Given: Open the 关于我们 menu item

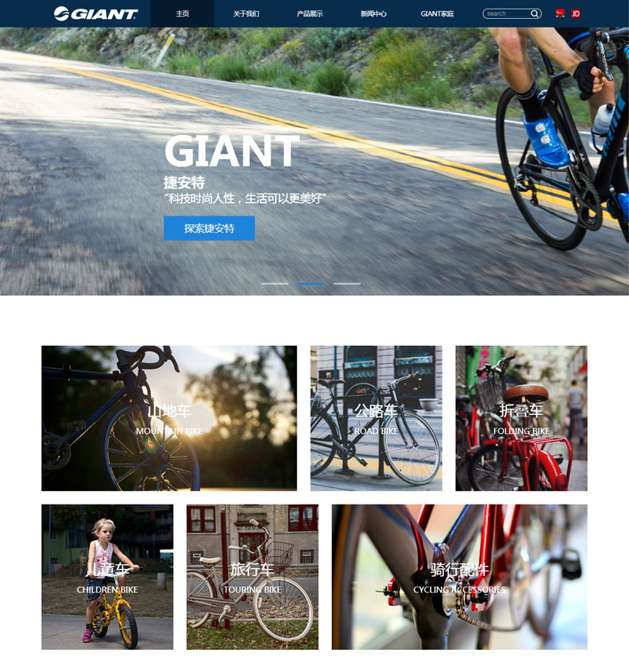Looking at the screenshot, I should click(246, 13).
